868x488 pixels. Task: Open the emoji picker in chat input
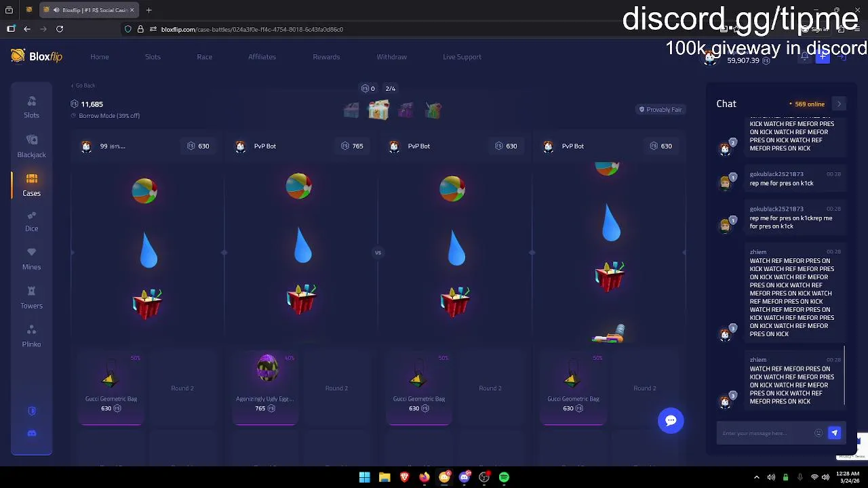pos(818,433)
